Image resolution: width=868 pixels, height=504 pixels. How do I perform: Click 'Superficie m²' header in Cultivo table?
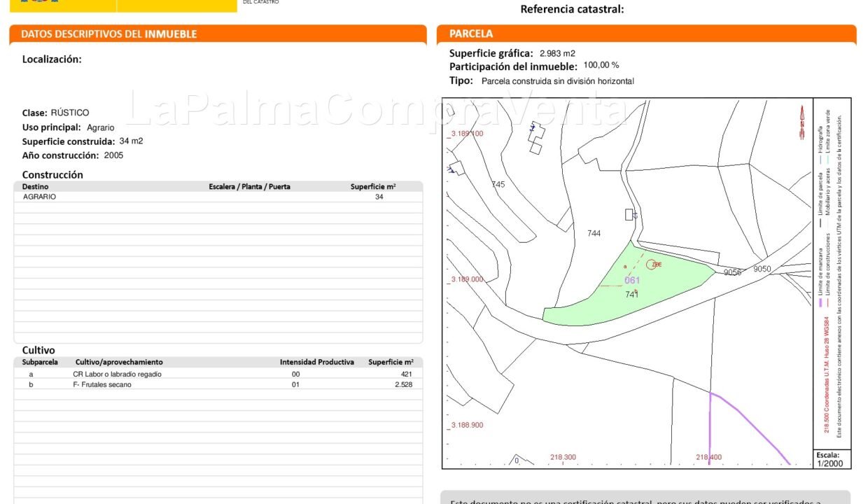click(391, 362)
